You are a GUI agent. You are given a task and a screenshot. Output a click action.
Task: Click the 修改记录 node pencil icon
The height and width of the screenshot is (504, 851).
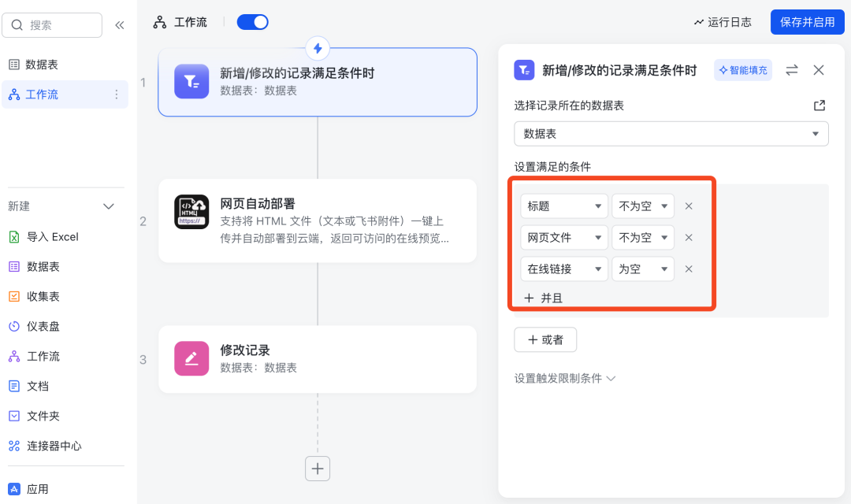pos(191,358)
